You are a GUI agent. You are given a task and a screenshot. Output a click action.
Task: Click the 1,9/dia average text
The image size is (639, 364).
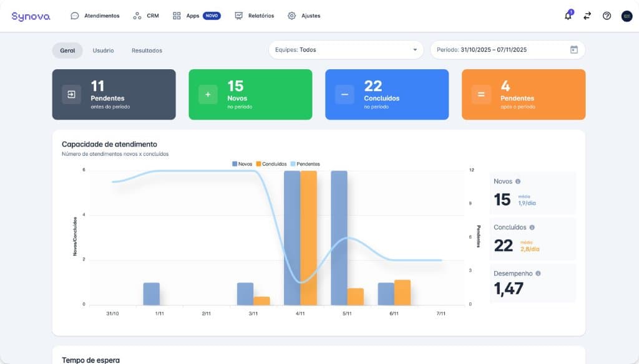pos(527,203)
